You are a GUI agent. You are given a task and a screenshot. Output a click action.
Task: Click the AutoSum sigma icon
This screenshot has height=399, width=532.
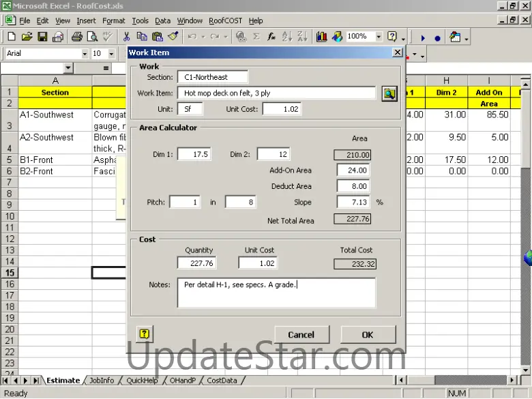tap(256, 37)
